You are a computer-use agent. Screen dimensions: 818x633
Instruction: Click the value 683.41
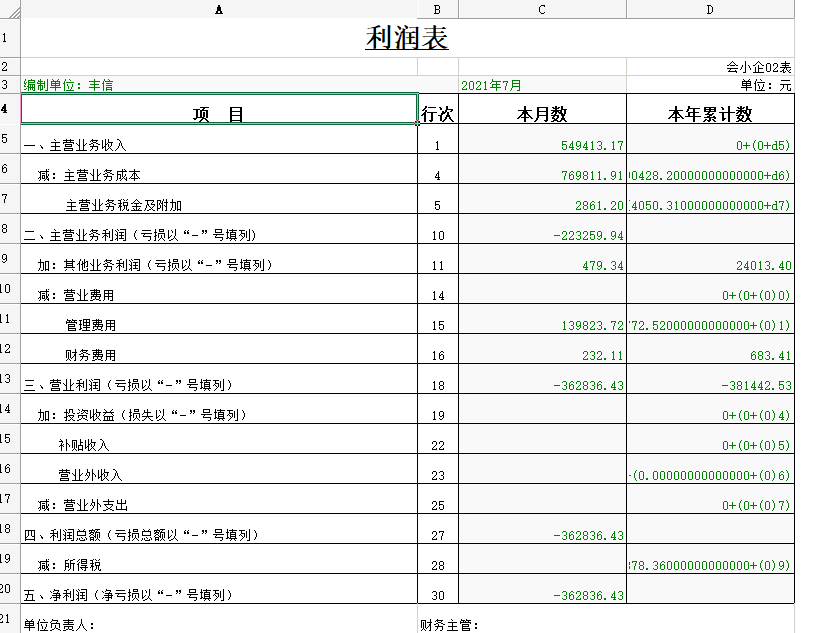tap(710, 349)
